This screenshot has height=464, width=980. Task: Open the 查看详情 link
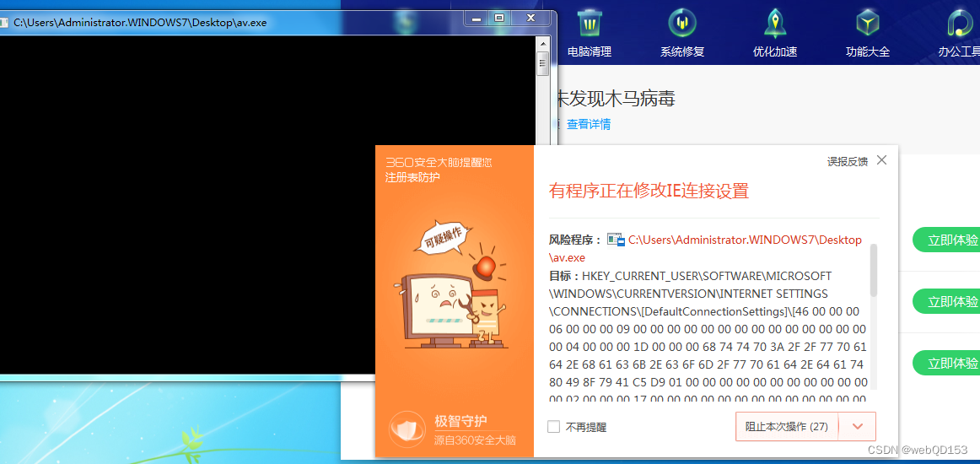[x=589, y=124]
